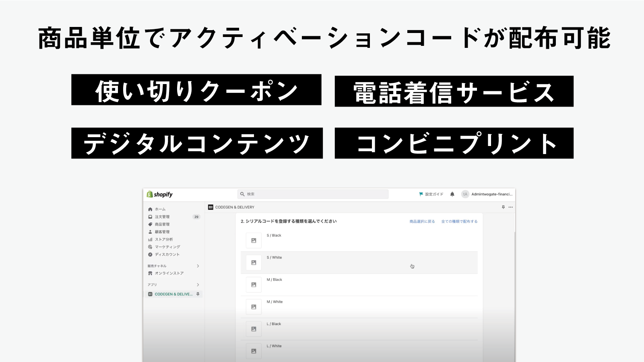
Task: Open 商品管理 from the sidebar menu
Action: point(150,224)
